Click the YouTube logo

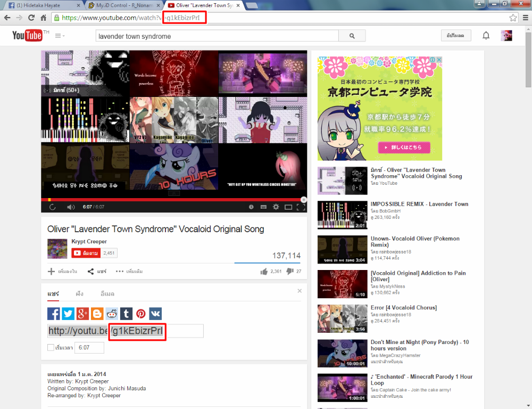pyautogui.click(x=27, y=35)
